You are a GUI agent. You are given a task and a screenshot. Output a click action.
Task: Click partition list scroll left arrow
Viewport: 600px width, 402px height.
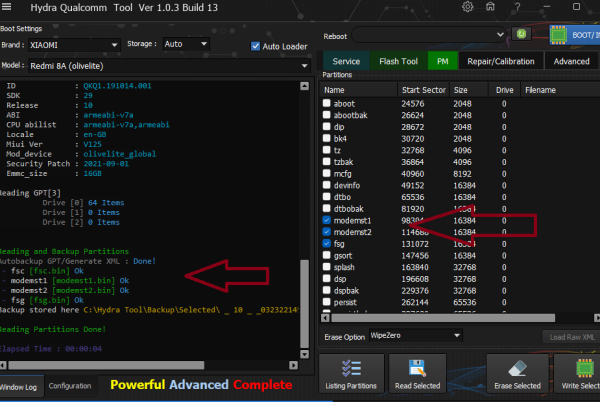pyautogui.click(x=325, y=318)
